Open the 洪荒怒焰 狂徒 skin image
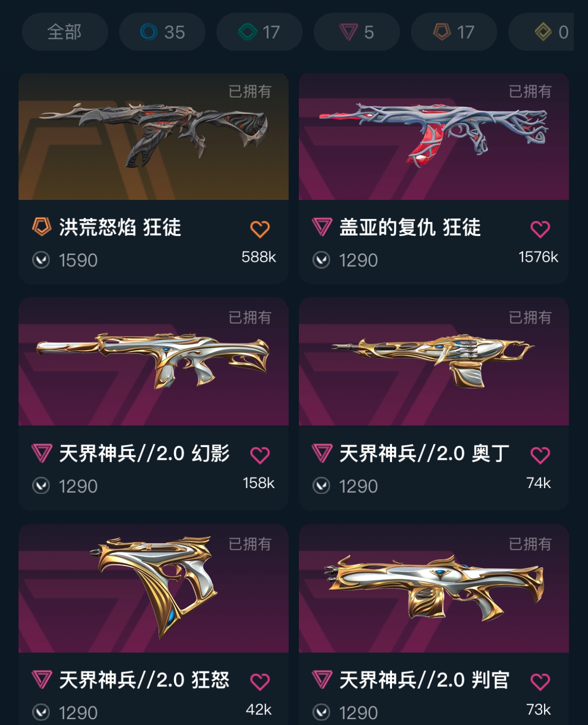 tap(154, 137)
